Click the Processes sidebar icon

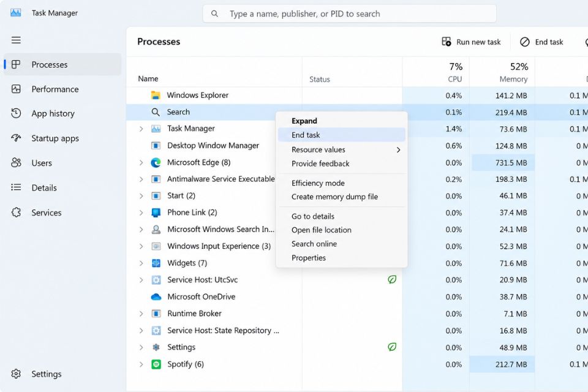16,64
